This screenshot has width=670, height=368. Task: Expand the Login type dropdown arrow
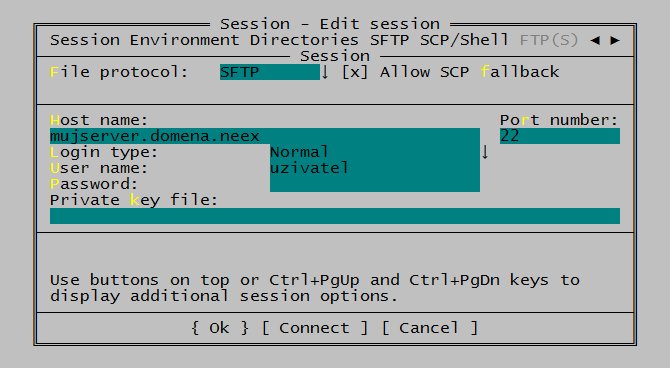(485, 152)
